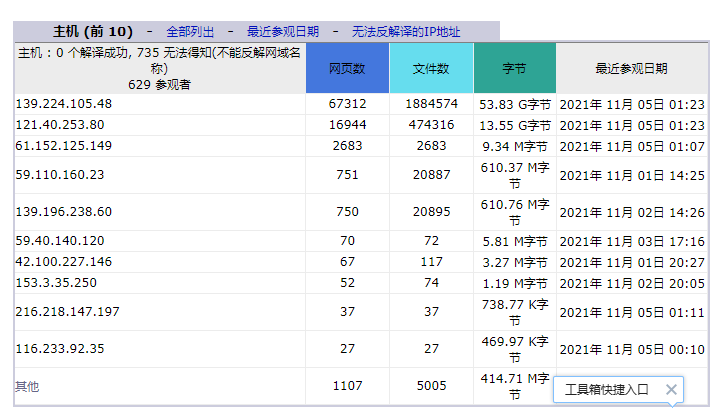The height and width of the screenshot is (418, 718).
Task: Open the 工具箱快捷入口 toolbox shortcut
Action: click(607, 390)
